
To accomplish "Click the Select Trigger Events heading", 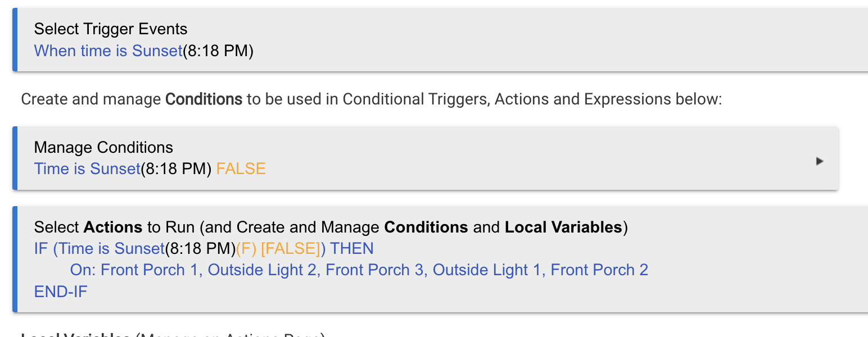I will (x=111, y=29).
